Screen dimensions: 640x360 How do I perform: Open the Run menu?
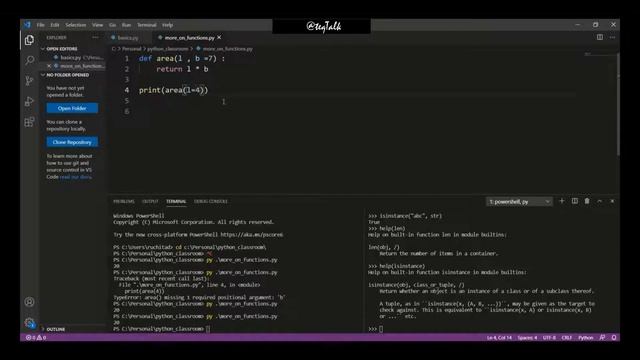coord(127,25)
